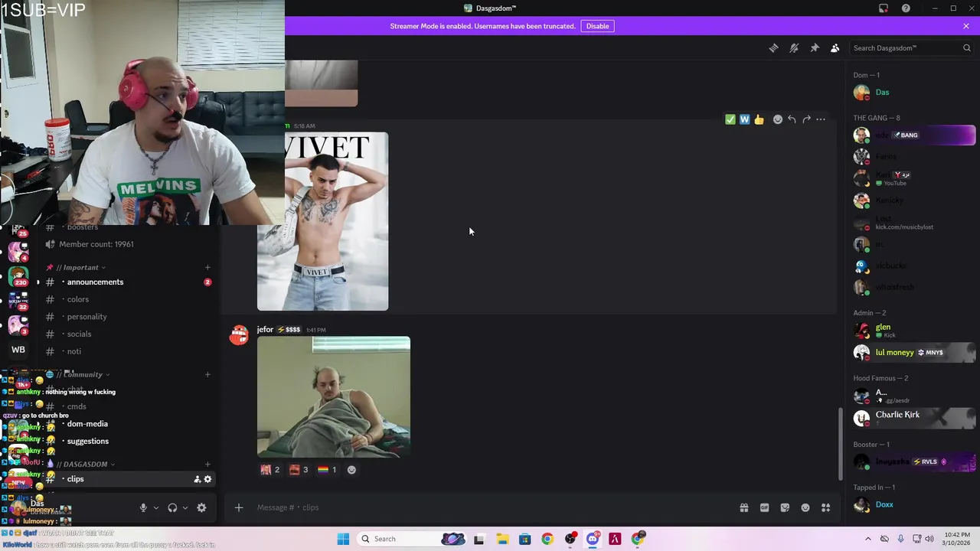Open Discord inbox icon in title bar

(x=884, y=8)
